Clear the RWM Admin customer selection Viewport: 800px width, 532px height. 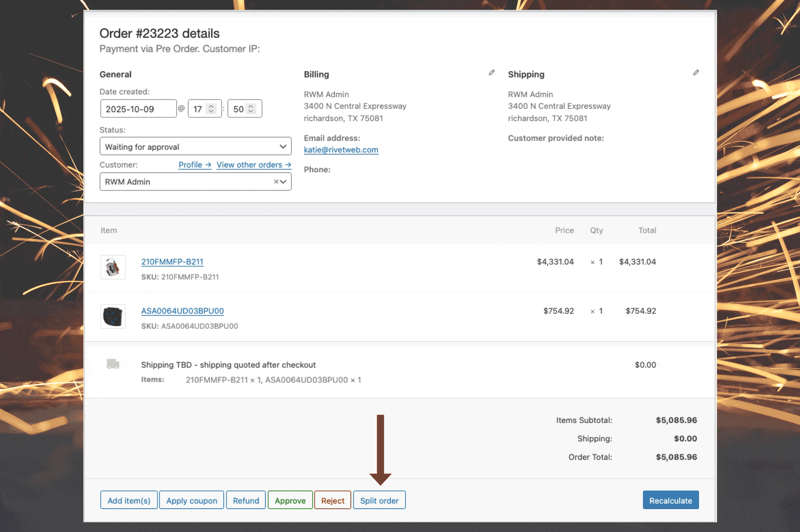coord(276,181)
